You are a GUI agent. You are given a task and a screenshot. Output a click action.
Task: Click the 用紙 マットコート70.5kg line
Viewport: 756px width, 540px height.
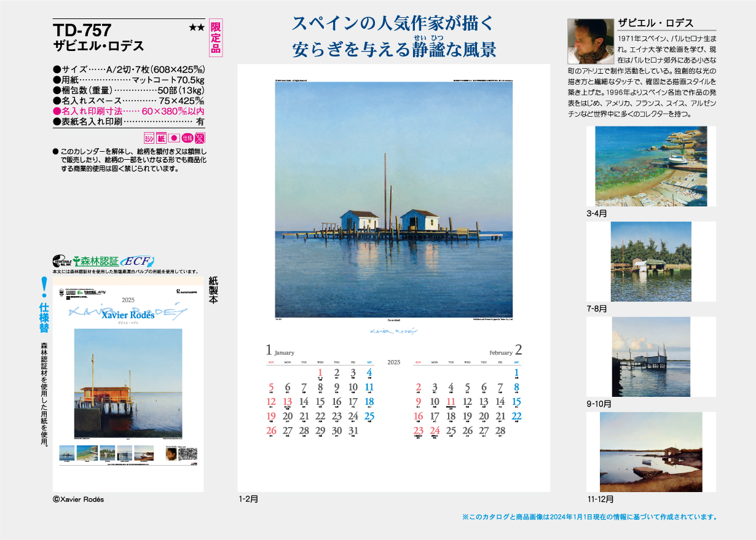coord(129,80)
